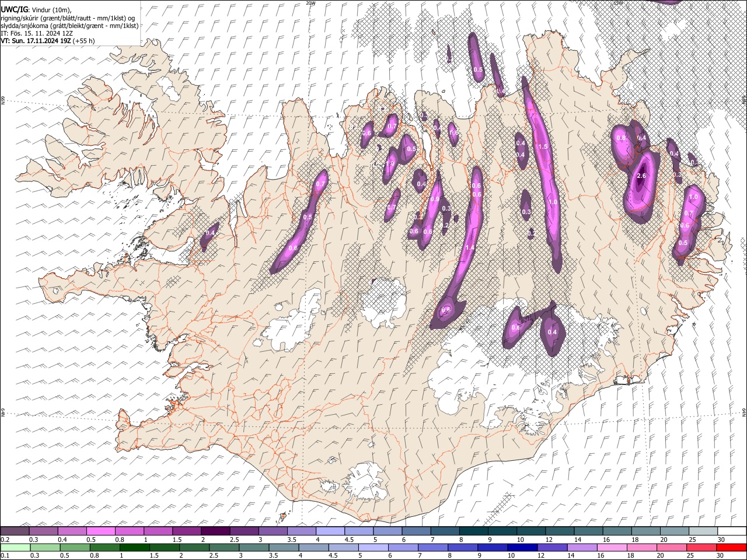Click the '20W' longitude label

click(310, 3)
